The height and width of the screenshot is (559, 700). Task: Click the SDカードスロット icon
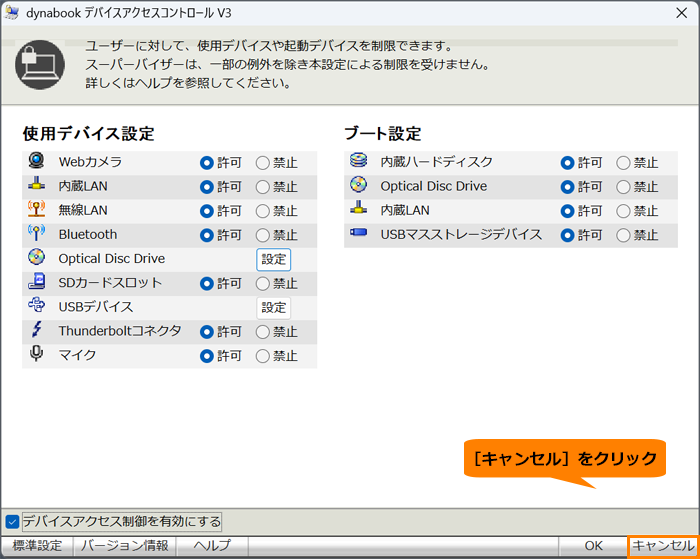36,281
